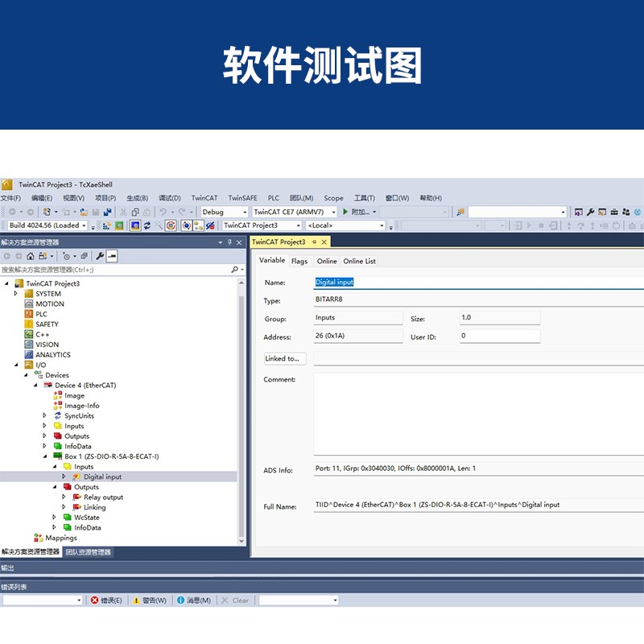The image size is (644, 644).
Task: Collapse Box 1 (ZS-DIO-R-5A-8-ECAT-I) node
Action: (45, 456)
